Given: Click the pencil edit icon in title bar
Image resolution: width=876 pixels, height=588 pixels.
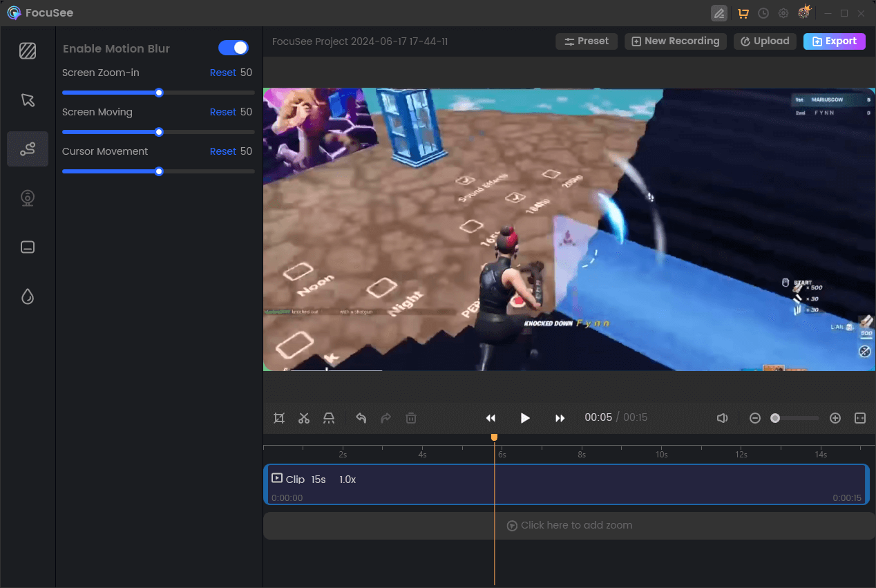Looking at the screenshot, I should pos(719,13).
